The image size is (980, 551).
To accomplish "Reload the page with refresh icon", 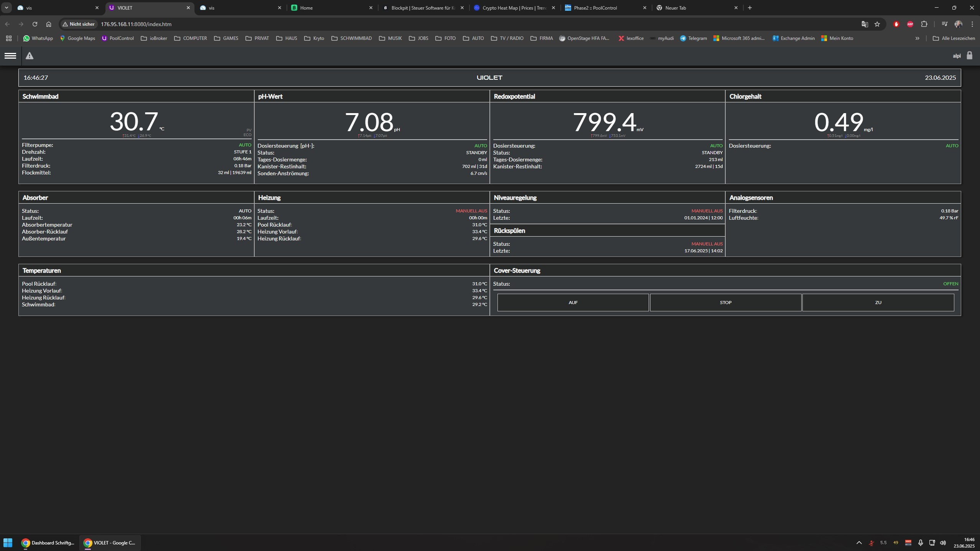I will click(x=35, y=24).
